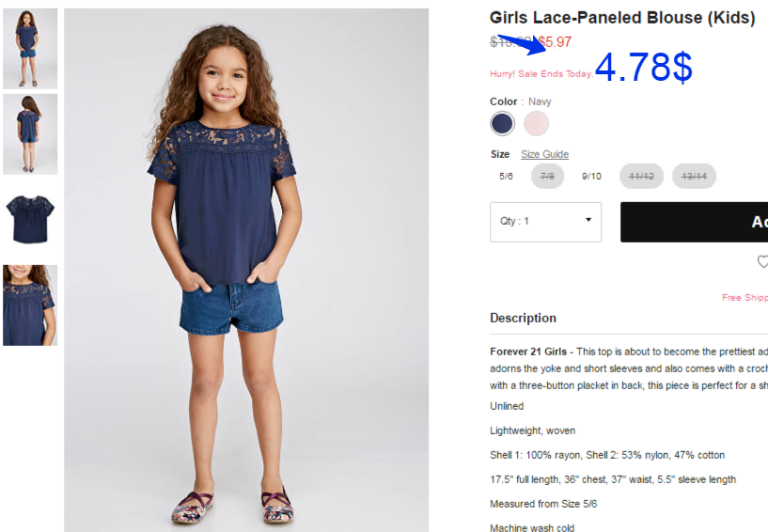The height and width of the screenshot is (532, 768).
Task: Click the red $5.97 sale price
Action: [x=555, y=42]
